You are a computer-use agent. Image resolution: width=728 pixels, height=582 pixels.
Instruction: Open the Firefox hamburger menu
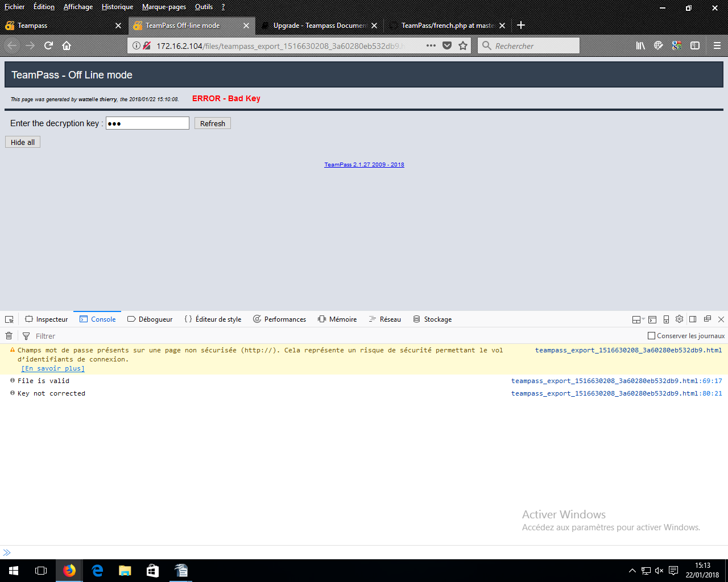(x=718, y=45)
